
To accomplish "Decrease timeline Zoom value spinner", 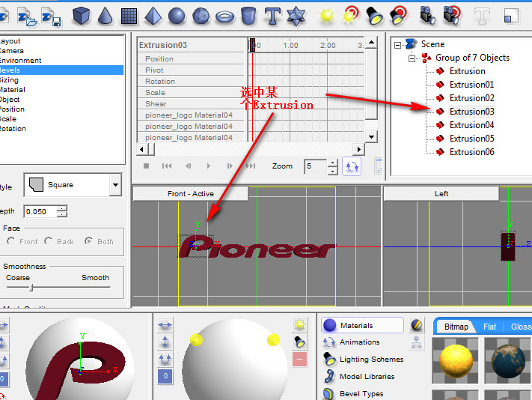I will (333, 171).
